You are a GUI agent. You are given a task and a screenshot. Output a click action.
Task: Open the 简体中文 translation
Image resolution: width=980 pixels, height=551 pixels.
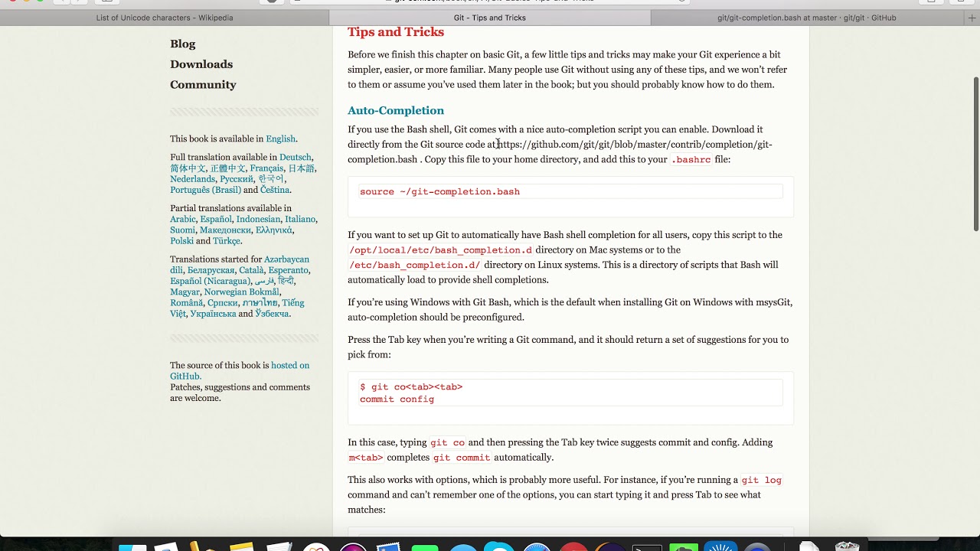188,168
